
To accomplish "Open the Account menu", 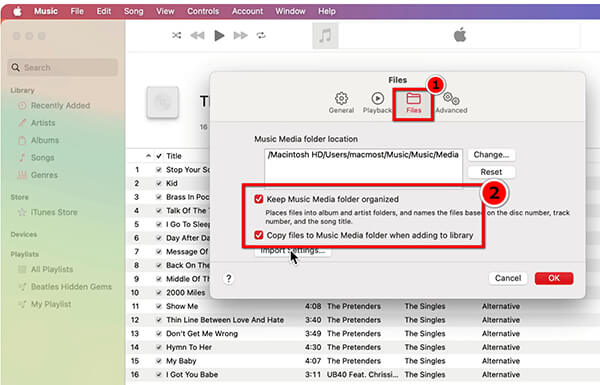I will coord(247,11).
